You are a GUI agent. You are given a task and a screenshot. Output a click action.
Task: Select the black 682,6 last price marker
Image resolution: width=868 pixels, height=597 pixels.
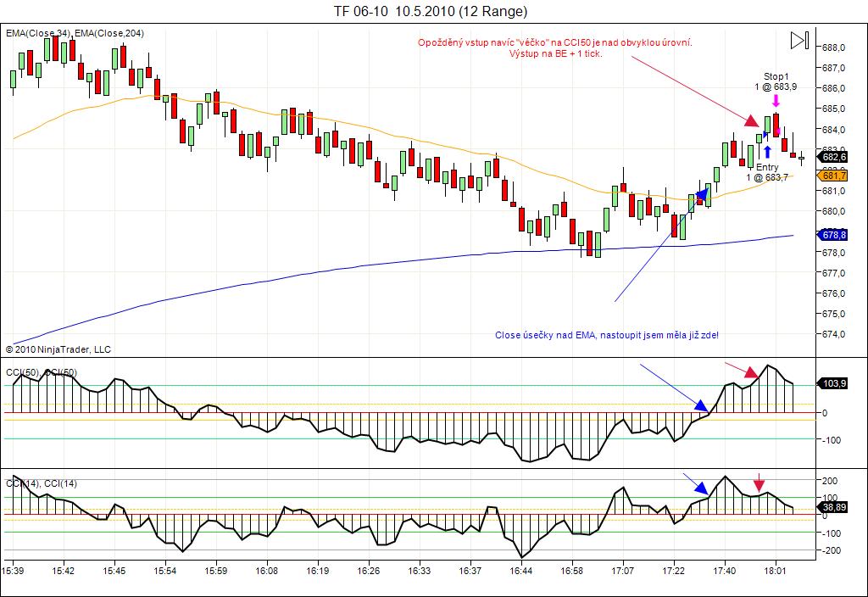pos(832,157)
